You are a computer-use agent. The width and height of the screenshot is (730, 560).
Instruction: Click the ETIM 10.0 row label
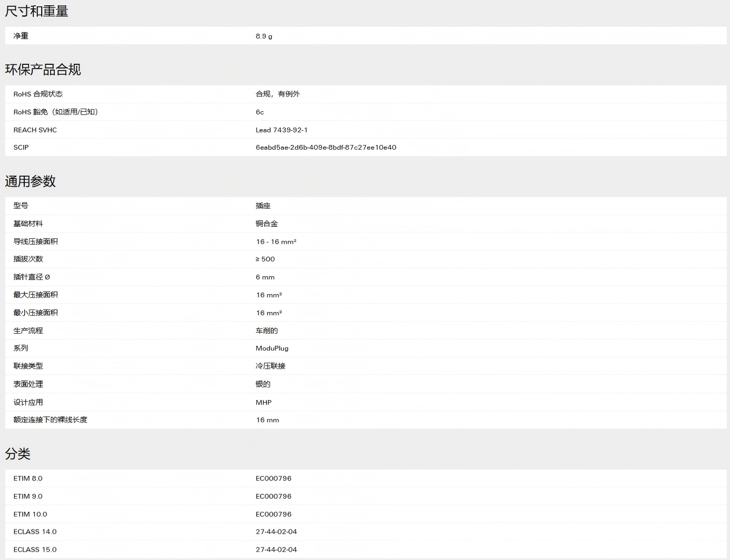click(x=30, y=514)
